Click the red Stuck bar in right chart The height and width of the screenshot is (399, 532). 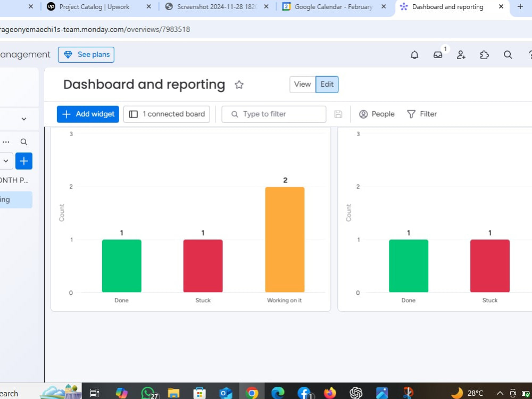(x=490, y=265)
